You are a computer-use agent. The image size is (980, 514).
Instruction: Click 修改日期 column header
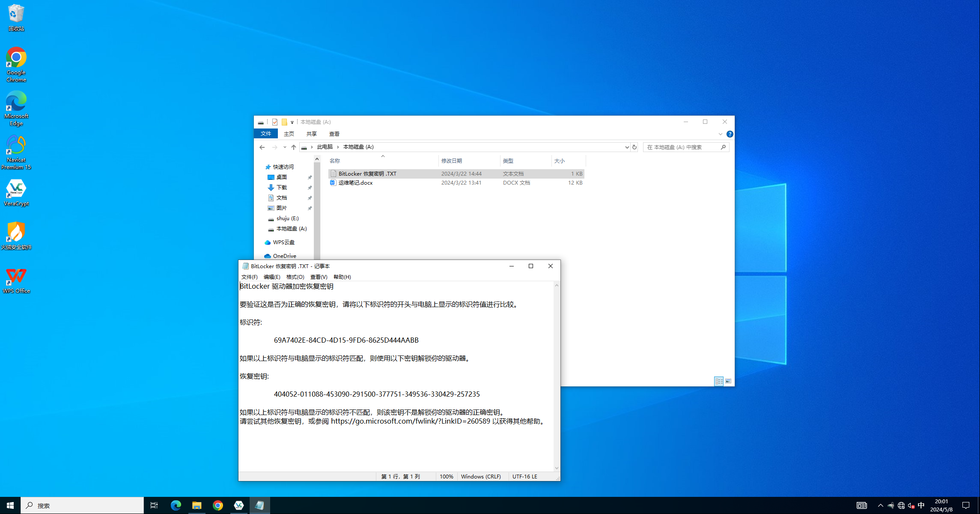(x=452, y=161)
